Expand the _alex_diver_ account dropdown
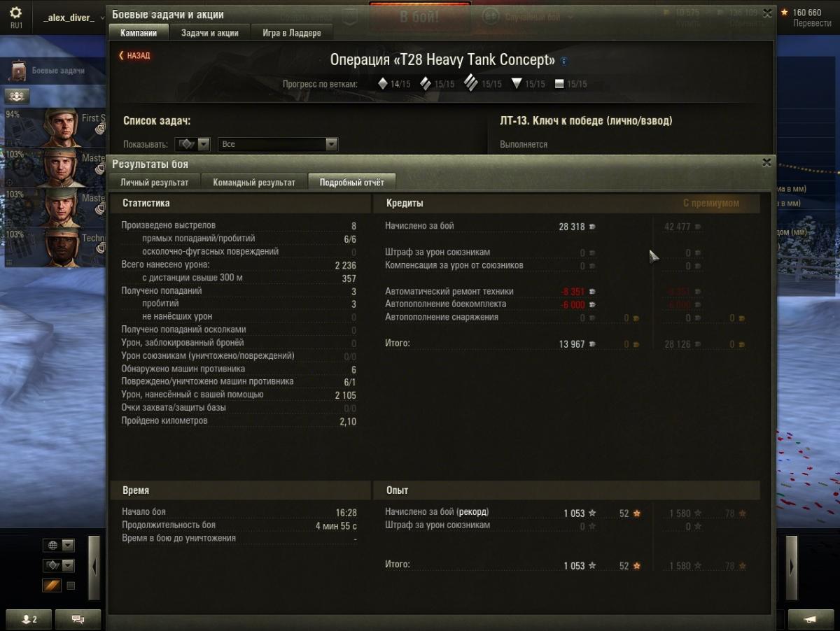 click(73, 17)
